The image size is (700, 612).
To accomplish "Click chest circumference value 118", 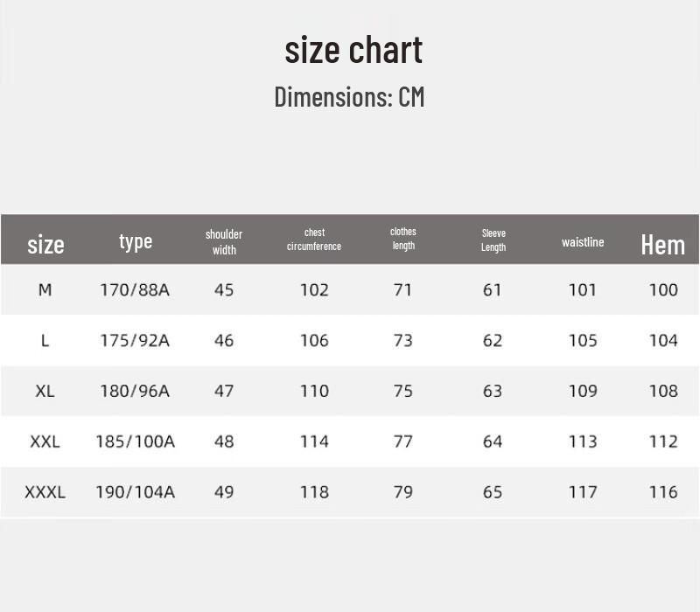I will [x=314, y=492].
